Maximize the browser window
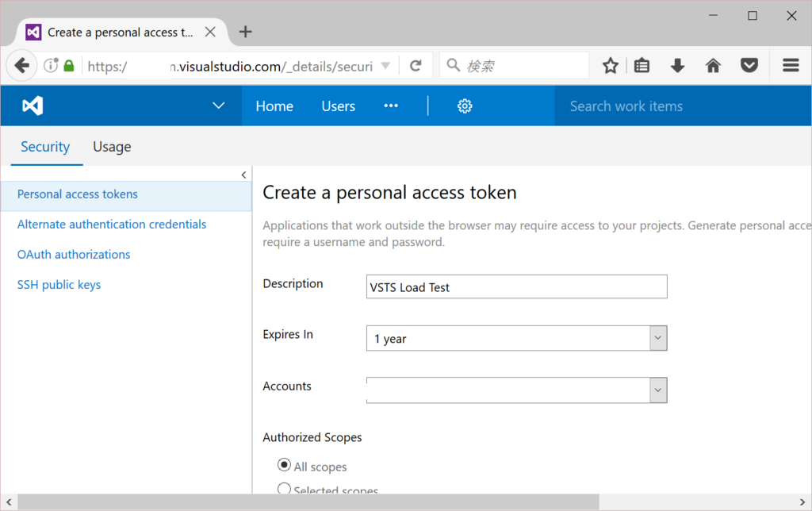 [753, 16]
